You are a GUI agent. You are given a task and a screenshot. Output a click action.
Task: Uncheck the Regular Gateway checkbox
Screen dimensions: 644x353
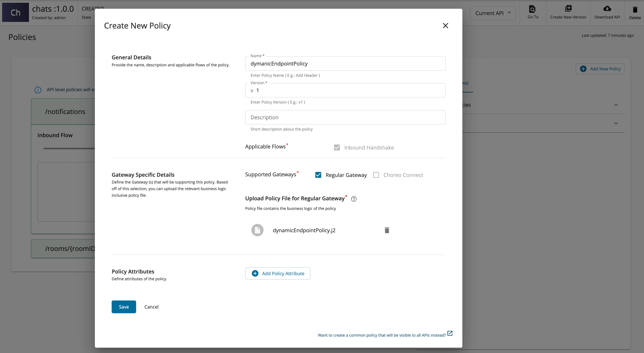[x=318, y=175]
